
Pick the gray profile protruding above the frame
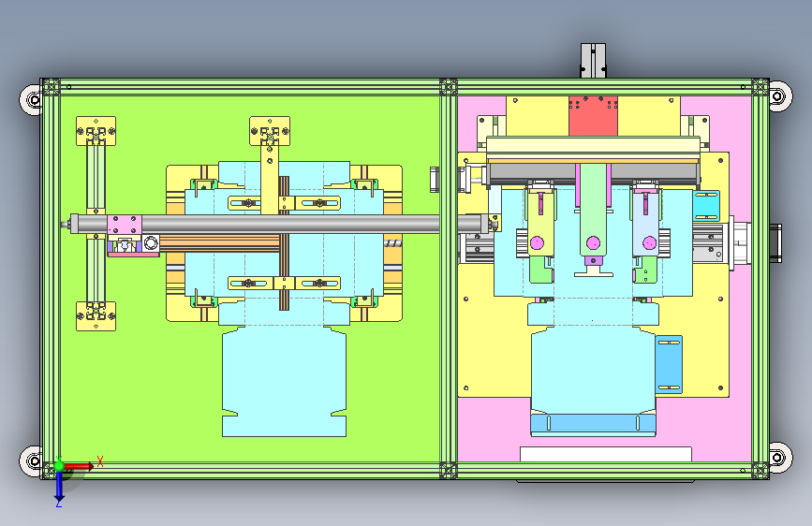[x=594, y=61]
